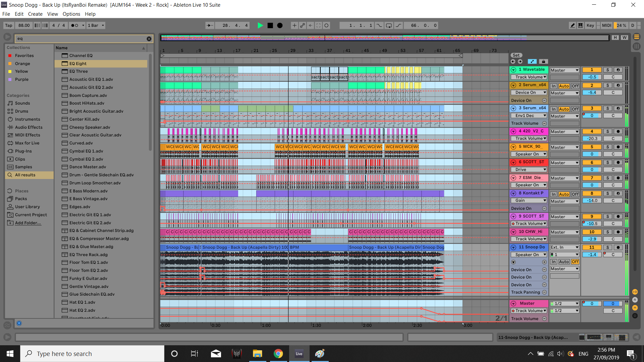
Task: Select the Purple collection
Action: [22, 79]
